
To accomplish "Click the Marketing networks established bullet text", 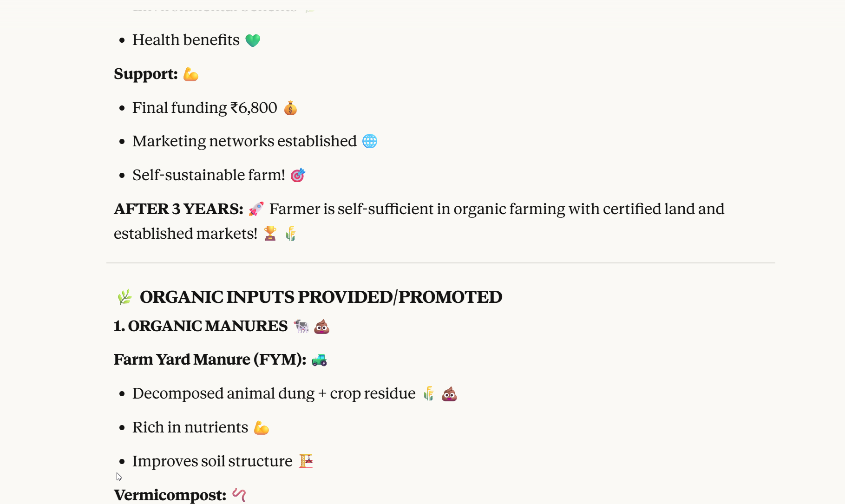I will (x=244, y=141).
